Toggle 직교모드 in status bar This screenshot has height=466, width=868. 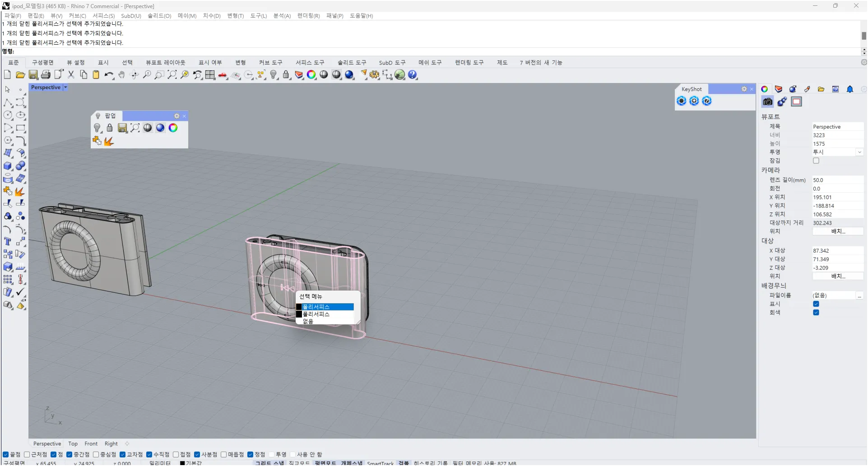(299, 463)
